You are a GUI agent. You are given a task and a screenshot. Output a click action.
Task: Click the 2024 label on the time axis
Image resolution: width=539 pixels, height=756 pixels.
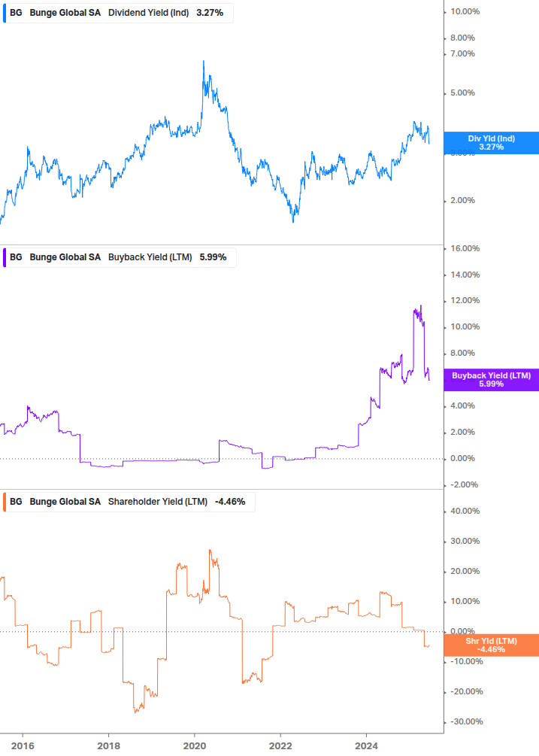point(366,746)
